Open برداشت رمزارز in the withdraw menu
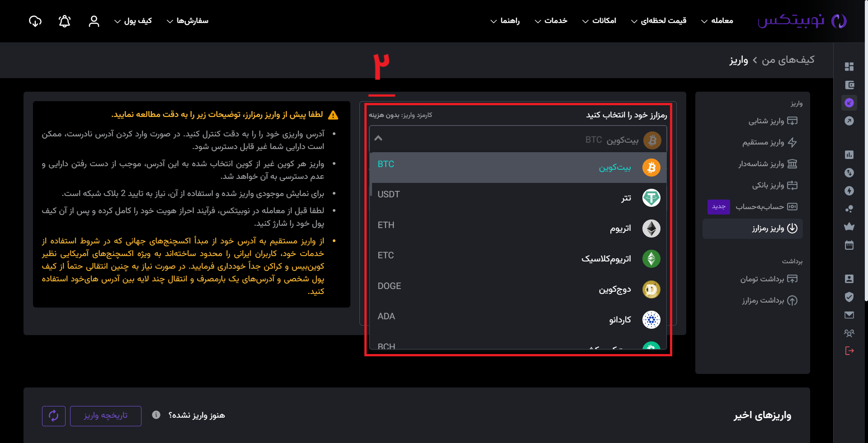868x443 pixels. tap(769, 300)
